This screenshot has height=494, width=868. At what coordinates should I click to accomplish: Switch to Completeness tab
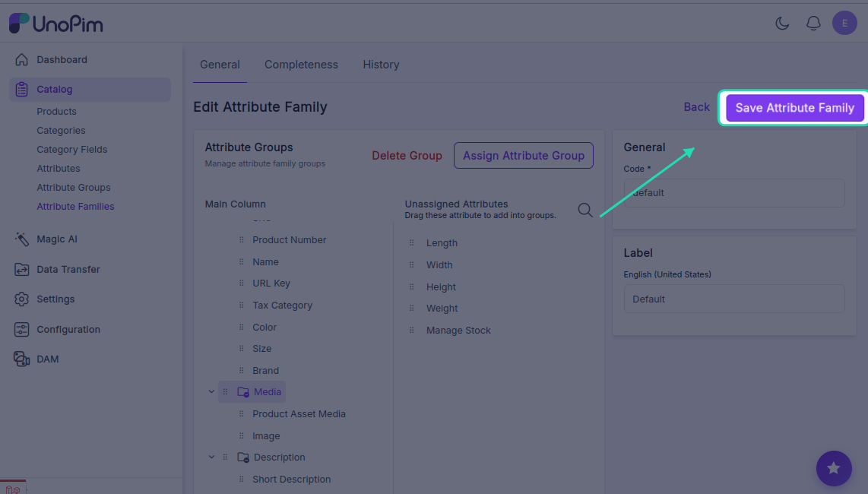301,65
